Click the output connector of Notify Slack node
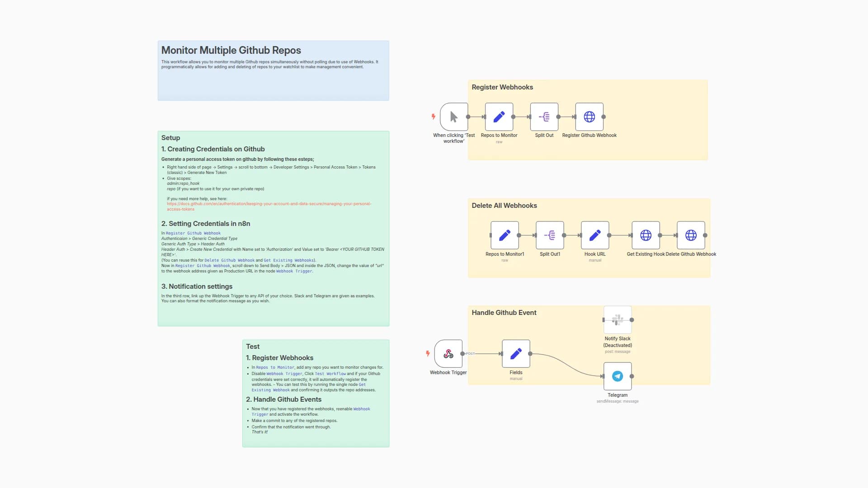 632,320
